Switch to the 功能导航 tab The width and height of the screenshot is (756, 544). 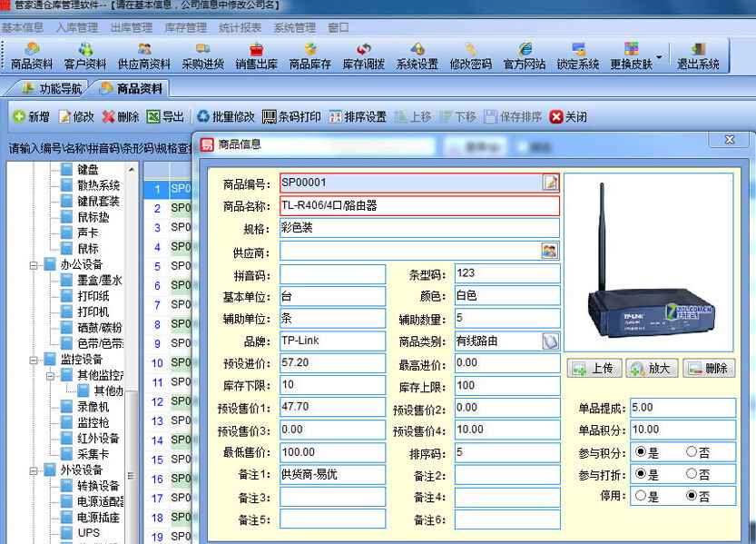[x=51, y=88]
